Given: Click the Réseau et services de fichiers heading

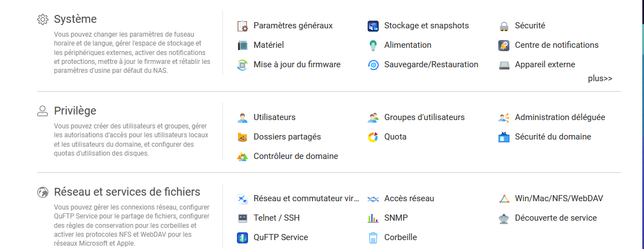Looking at the screenshot, I should tap(127, 192).
